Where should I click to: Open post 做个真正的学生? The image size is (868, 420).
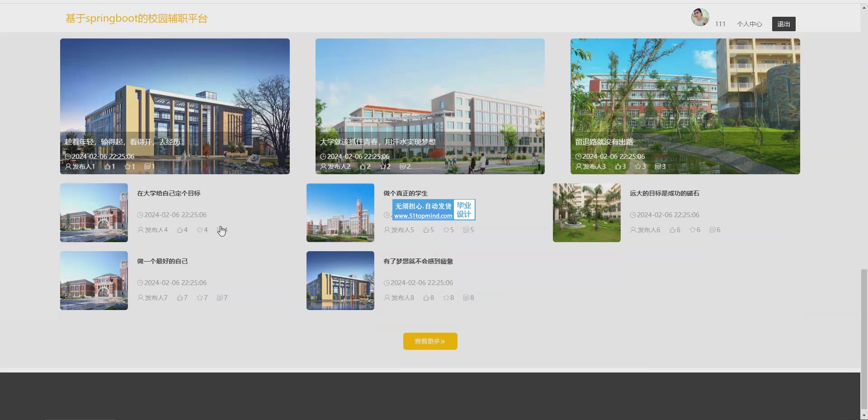(x=406, y=193)
